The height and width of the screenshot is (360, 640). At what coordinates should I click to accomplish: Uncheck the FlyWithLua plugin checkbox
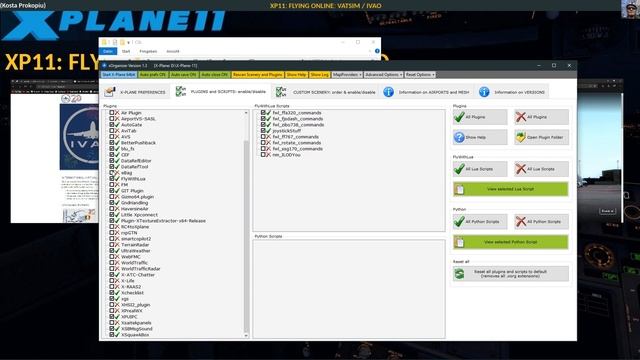[111, 179]
